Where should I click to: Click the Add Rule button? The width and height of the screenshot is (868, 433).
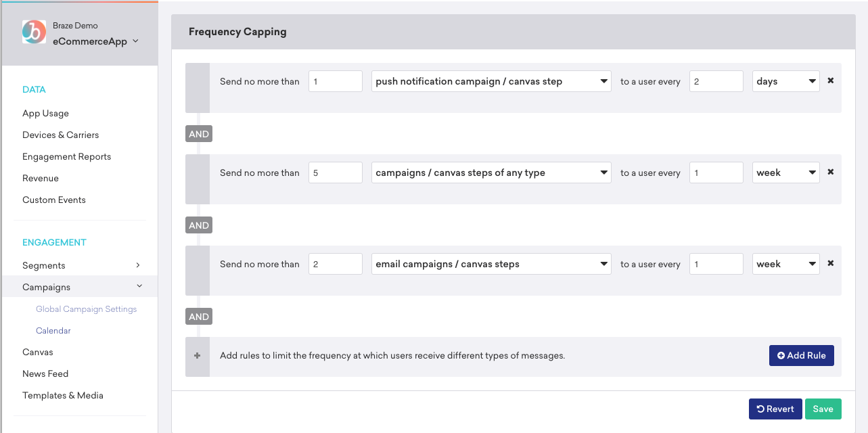(x=802, y=355)
